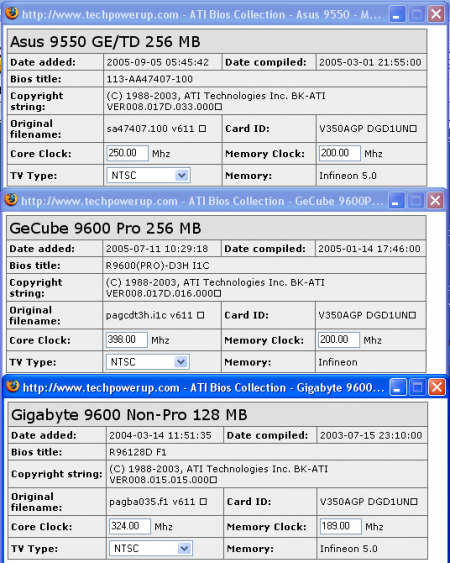Click Memory Clock field showing 189.00
Screen dimensions: 450x563
pyautogui.click(x=340, y=526)
